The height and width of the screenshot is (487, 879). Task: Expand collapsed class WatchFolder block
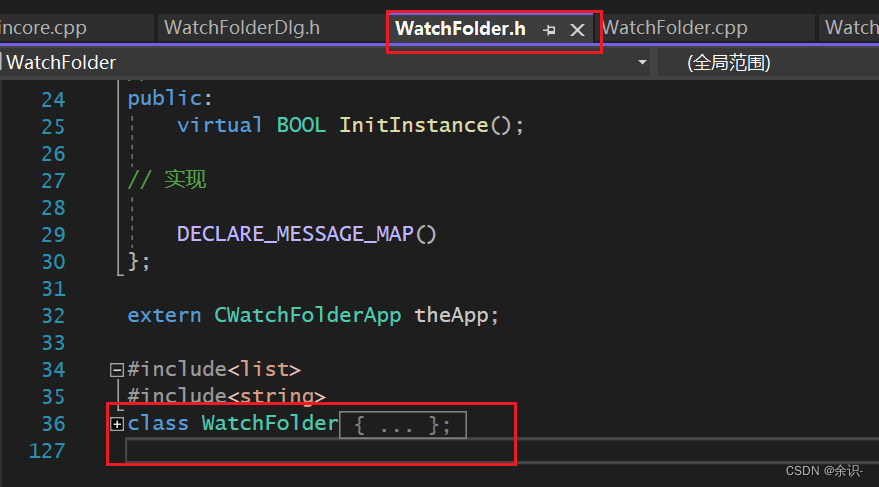point(117,424)
